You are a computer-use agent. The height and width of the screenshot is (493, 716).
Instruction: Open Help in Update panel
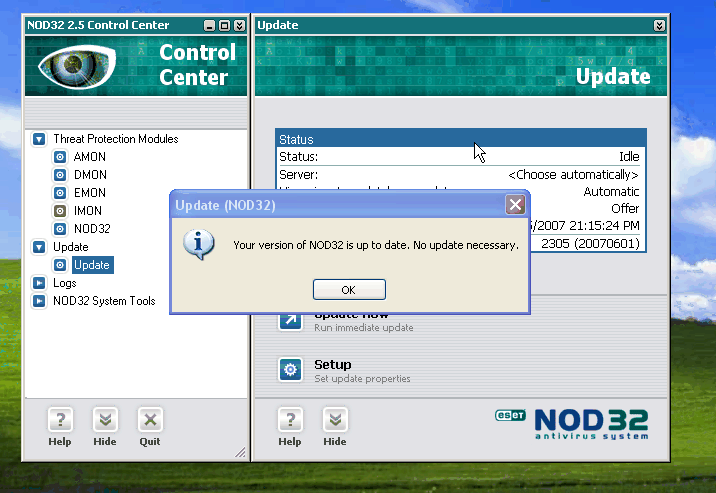[290, 427]
